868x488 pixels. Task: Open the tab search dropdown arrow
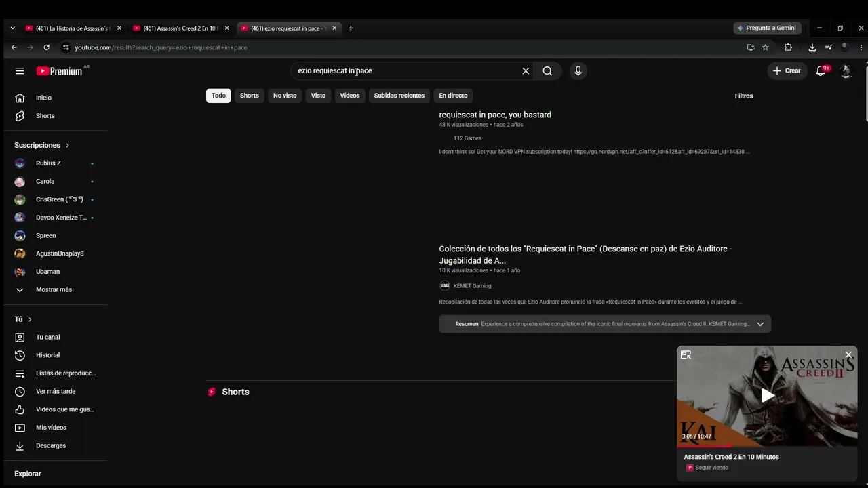point(12,28)
